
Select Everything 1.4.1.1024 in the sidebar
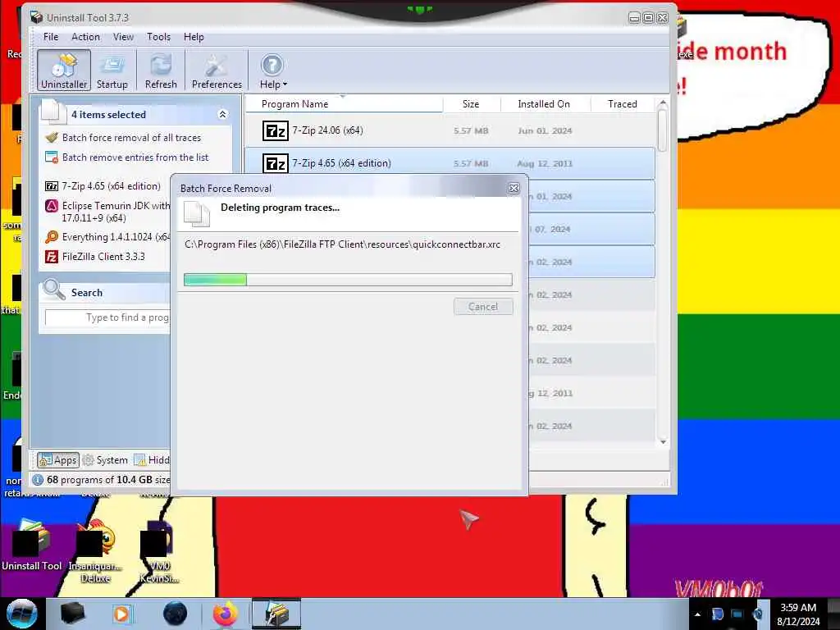(x=116, y=237)
